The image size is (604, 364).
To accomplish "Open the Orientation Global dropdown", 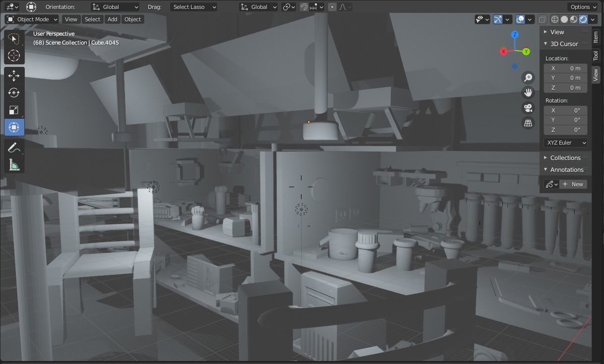I will (115, 7).
